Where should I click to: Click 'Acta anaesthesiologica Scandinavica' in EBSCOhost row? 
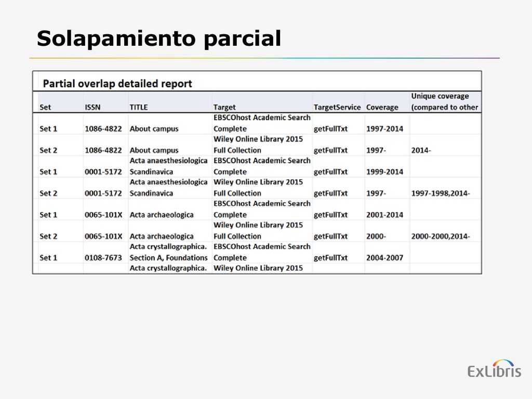[168, 166]
